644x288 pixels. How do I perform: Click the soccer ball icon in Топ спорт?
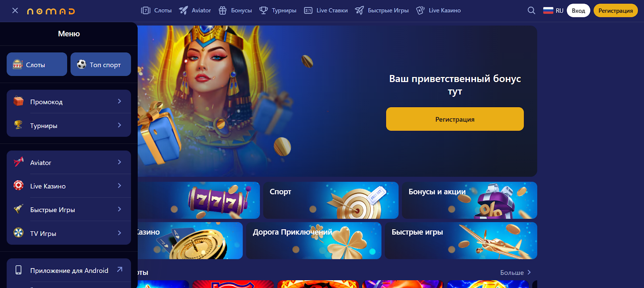[x=81, y=64]
